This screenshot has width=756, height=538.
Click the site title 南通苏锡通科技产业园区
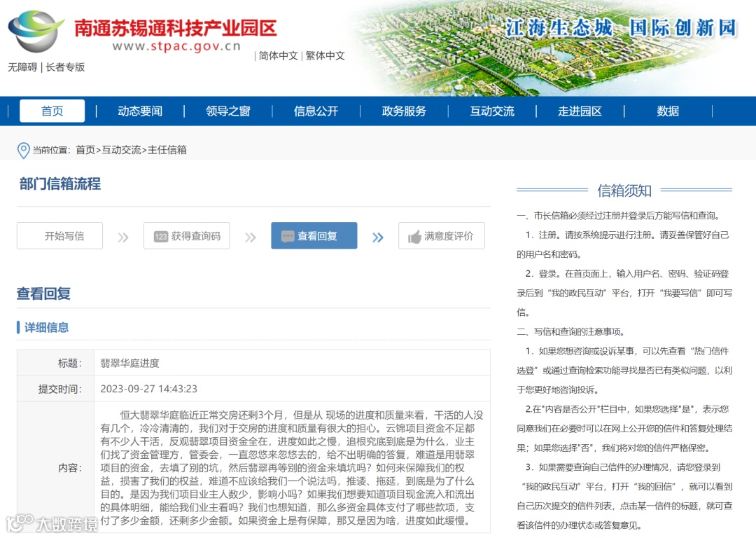pyautogui.click(x=176, y=28)
